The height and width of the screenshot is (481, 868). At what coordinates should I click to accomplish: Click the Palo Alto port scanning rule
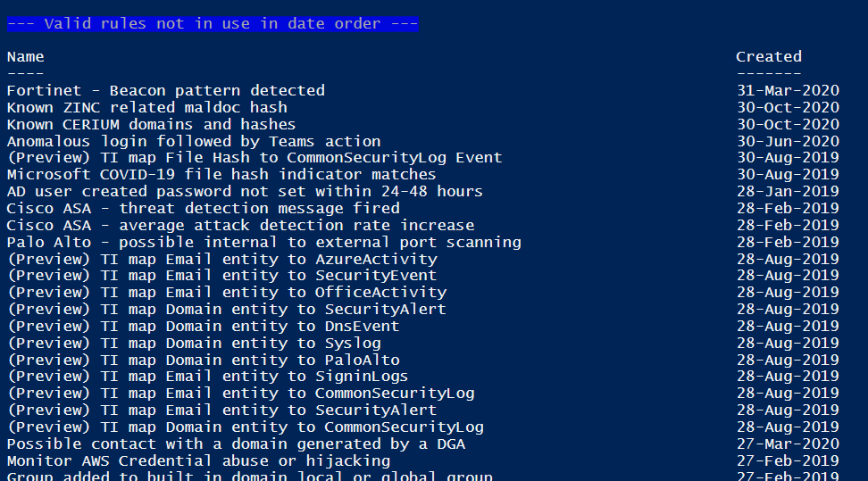[263, 243]
